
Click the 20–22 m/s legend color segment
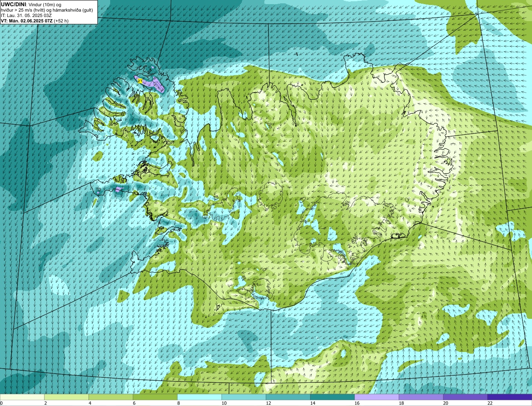pyautogui.click(x=465, y=397)
